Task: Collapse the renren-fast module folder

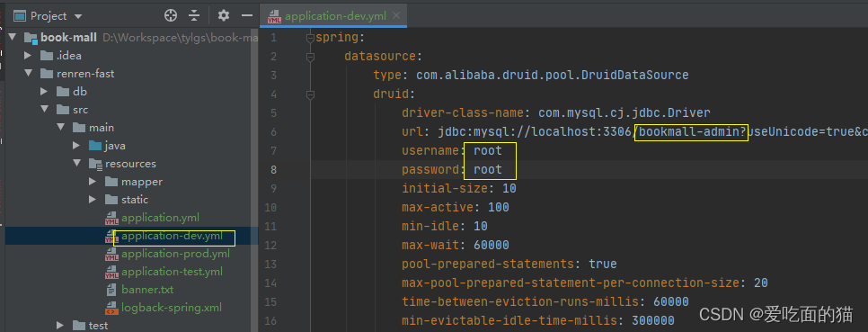Action: point(28,74)
